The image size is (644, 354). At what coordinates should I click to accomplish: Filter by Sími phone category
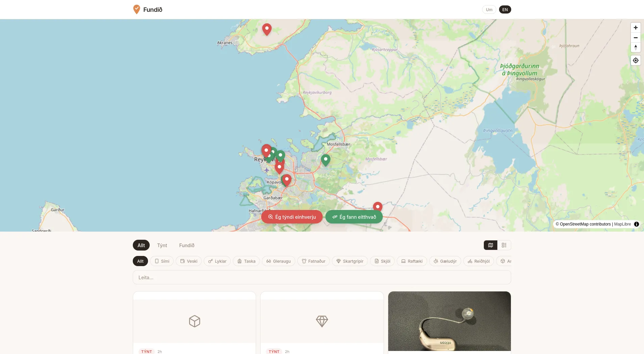(x=162, y=261)
